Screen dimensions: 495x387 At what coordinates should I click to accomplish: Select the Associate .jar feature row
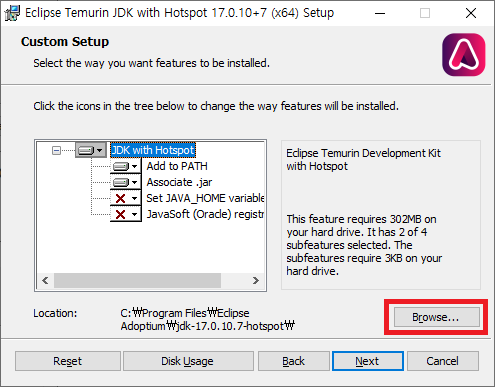pyautogui.click(x=179, y=182)
